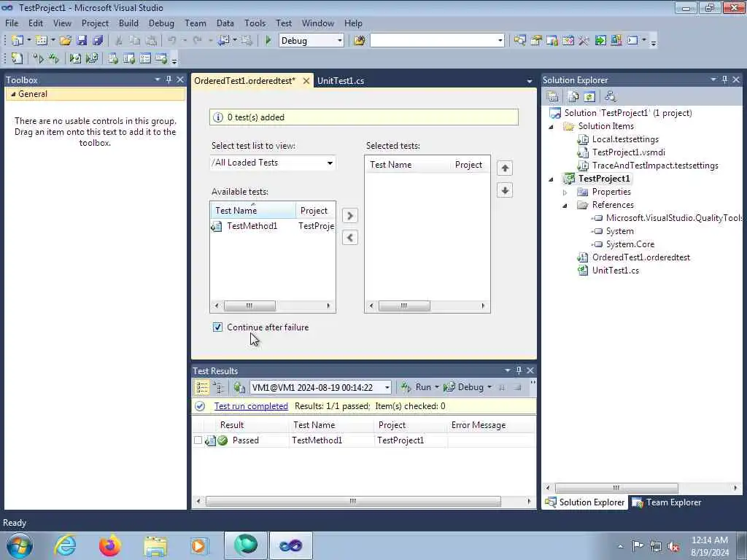Add test to Selected tests with right arrow

tap(349, 216)
